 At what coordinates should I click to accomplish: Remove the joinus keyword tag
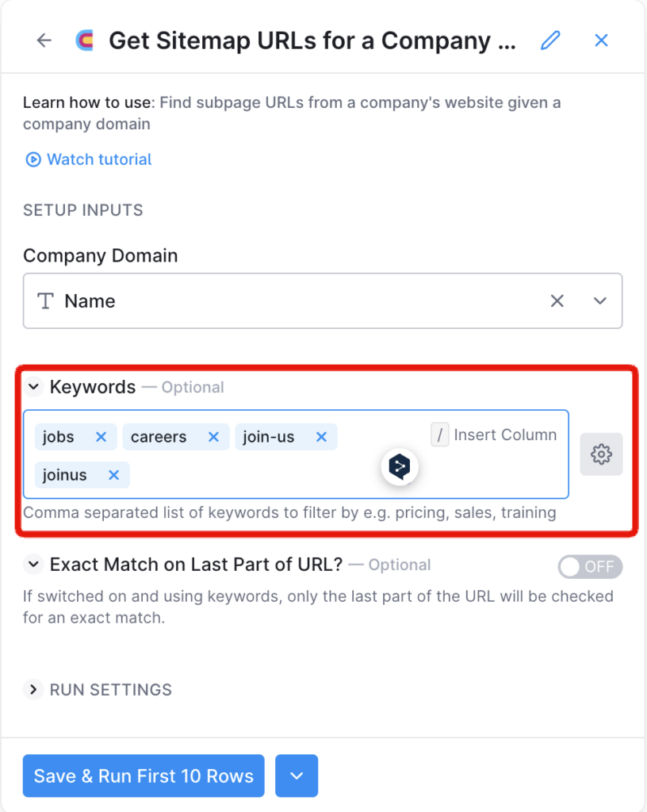click(x=114, y=475)
